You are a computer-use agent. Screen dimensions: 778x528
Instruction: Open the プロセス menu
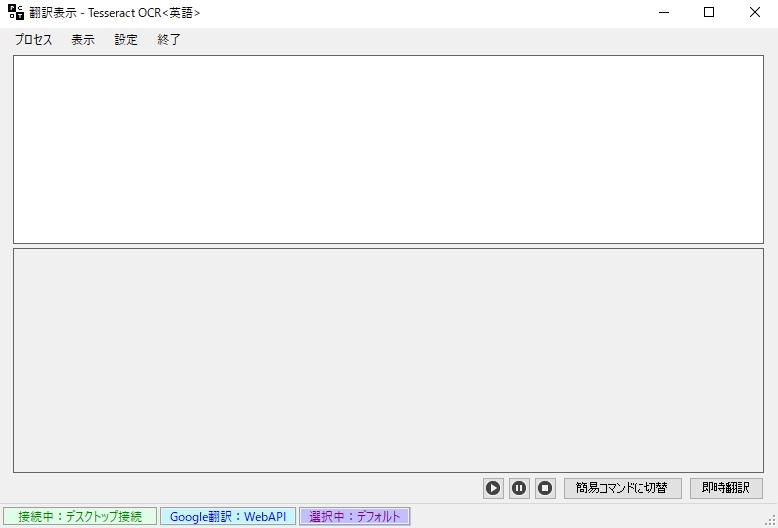click(33, 40)
